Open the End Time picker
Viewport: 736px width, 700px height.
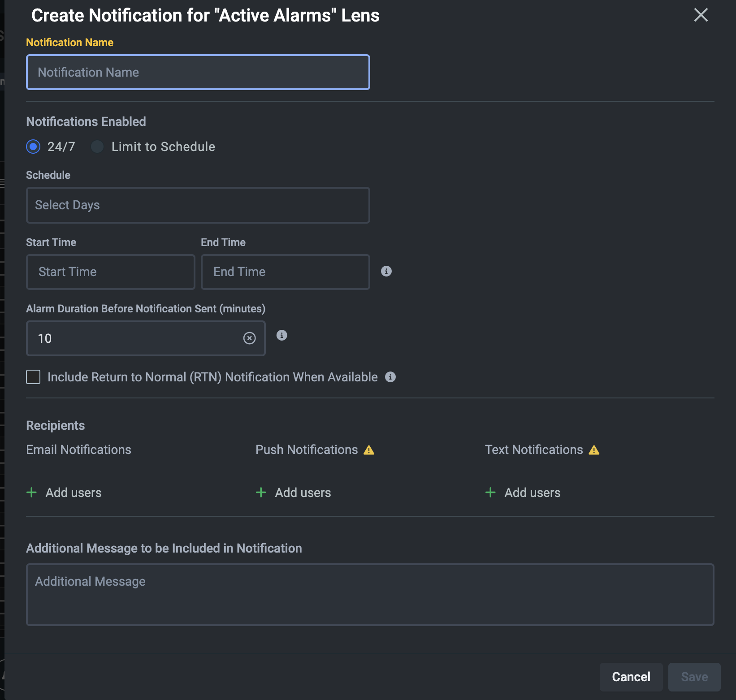[x=285, y=272]
